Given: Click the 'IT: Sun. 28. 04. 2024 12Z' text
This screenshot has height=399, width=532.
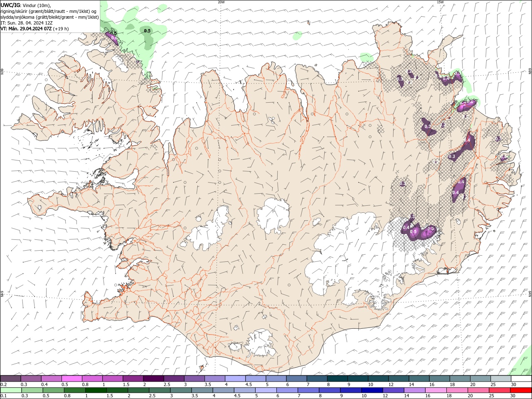Looking at the screenshot, I should [27, 23].
